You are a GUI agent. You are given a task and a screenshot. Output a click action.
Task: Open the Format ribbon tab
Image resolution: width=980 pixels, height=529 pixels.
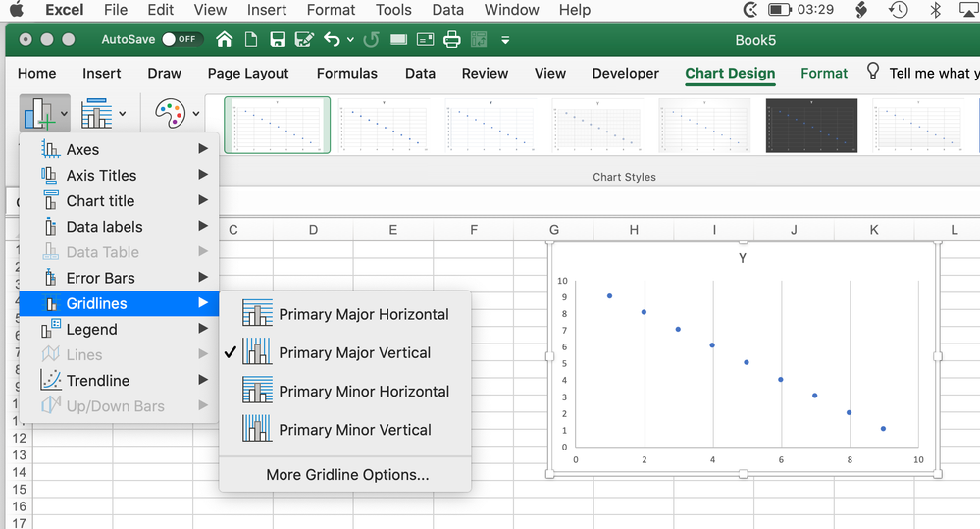[x=824, y=74]
